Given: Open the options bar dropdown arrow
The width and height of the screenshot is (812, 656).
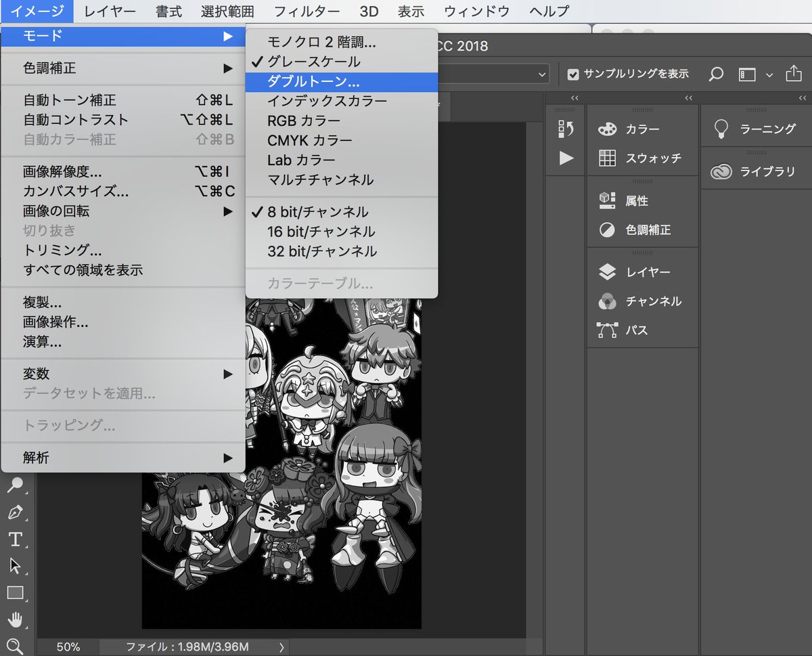Looking at the screenshot, I should point(543,74).
